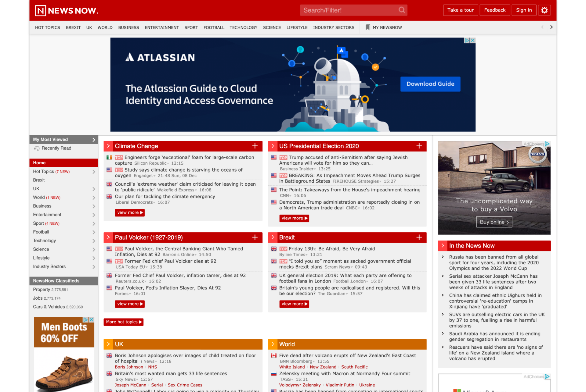The image size is (586, 392).
Task: Click the Take a tour button
Action: [x=460, y=10]
